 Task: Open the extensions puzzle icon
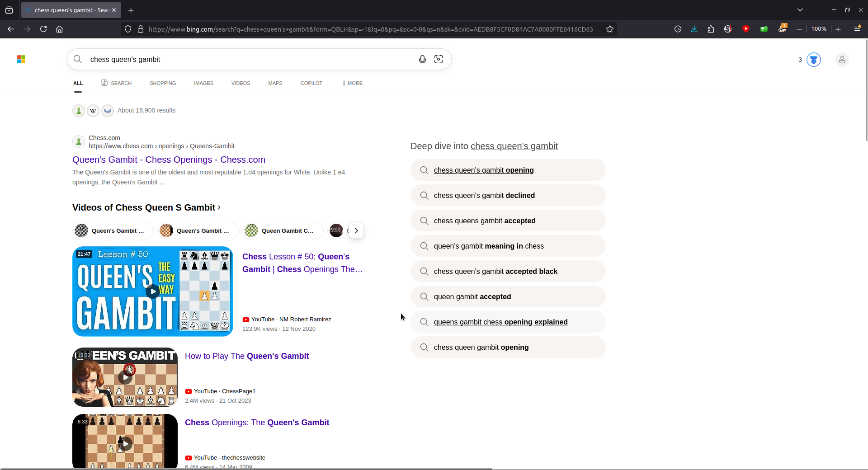[711, 29]
